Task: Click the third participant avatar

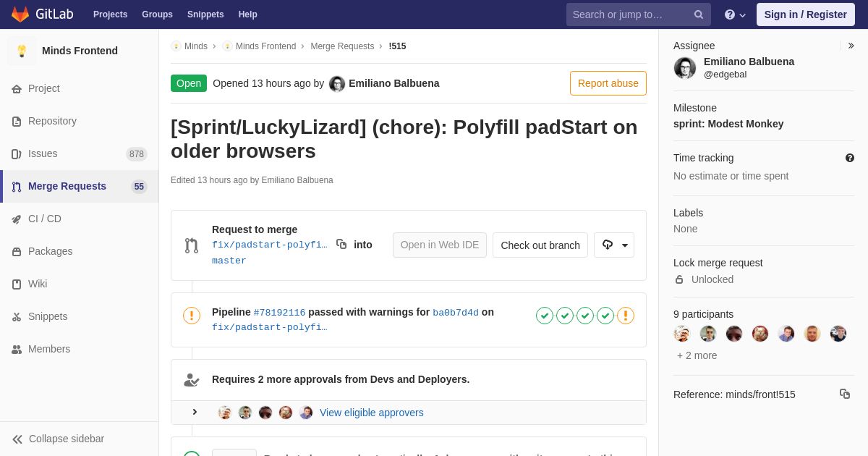Action: point(734,334)
